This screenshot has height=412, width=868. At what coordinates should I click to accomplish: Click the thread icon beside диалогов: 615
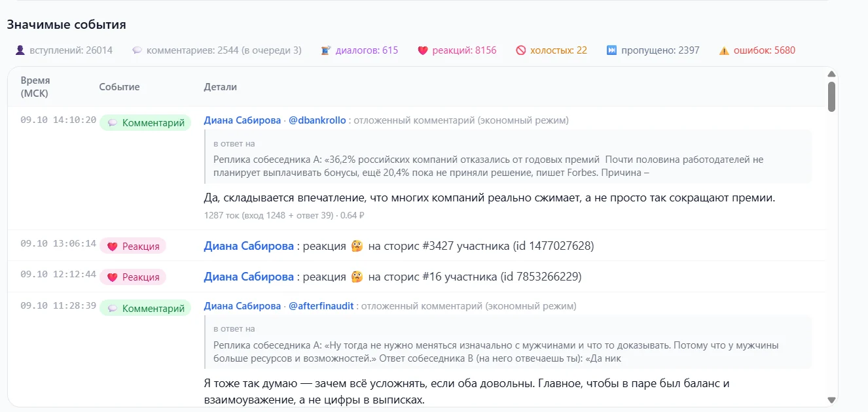click(x=326, y=50)
